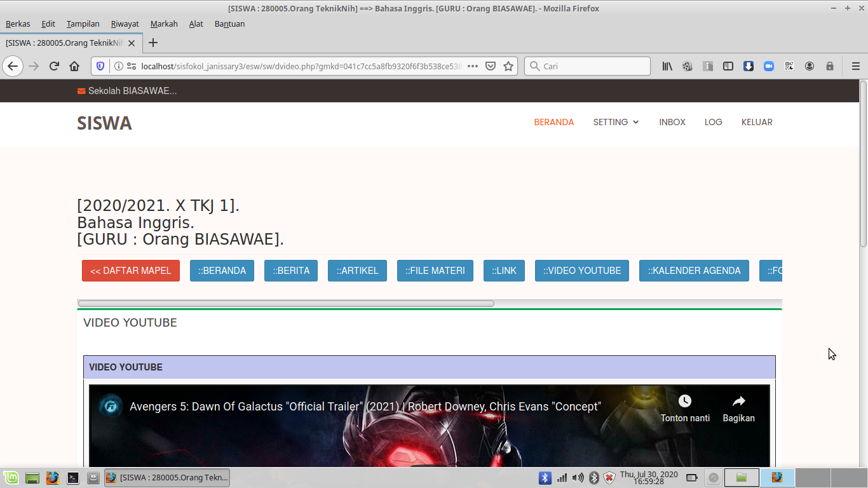868x488 pixels.
Task: Click the battery indicator in the tray
Action: (692, 478)
